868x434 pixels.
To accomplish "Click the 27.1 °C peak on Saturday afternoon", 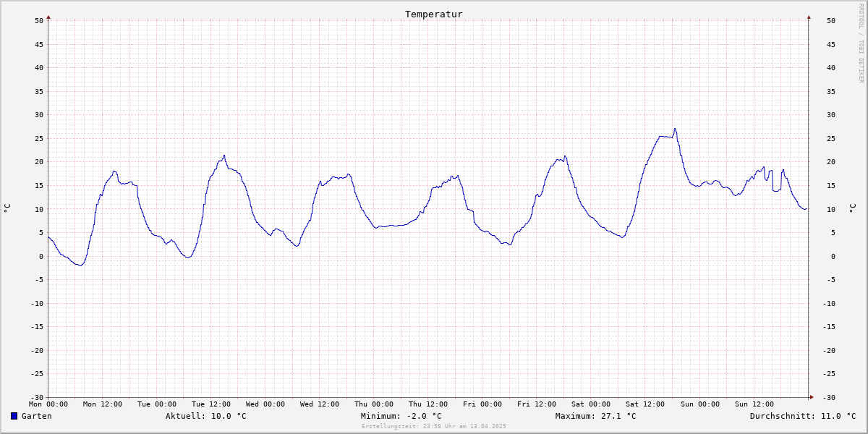I will pos(675,129).
